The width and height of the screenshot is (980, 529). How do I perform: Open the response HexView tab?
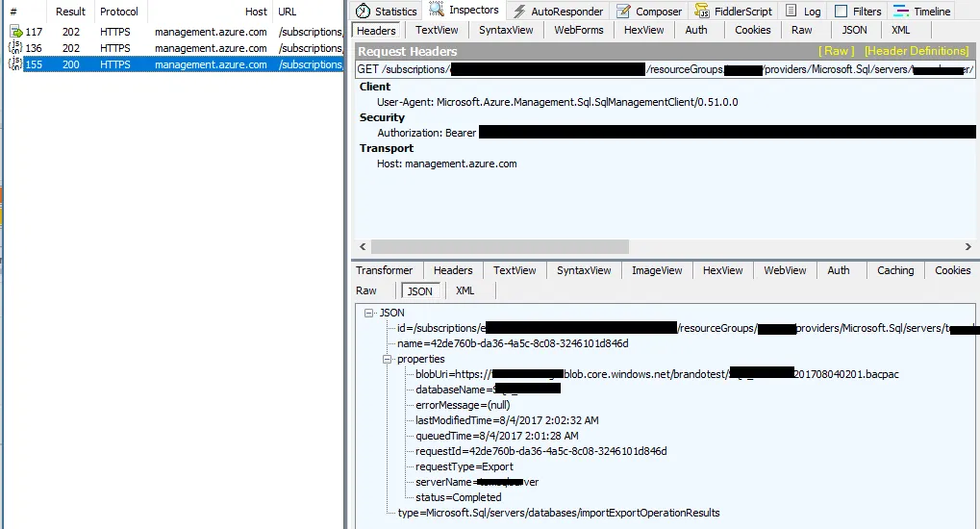pyautogui.click(x=722, y=270)
